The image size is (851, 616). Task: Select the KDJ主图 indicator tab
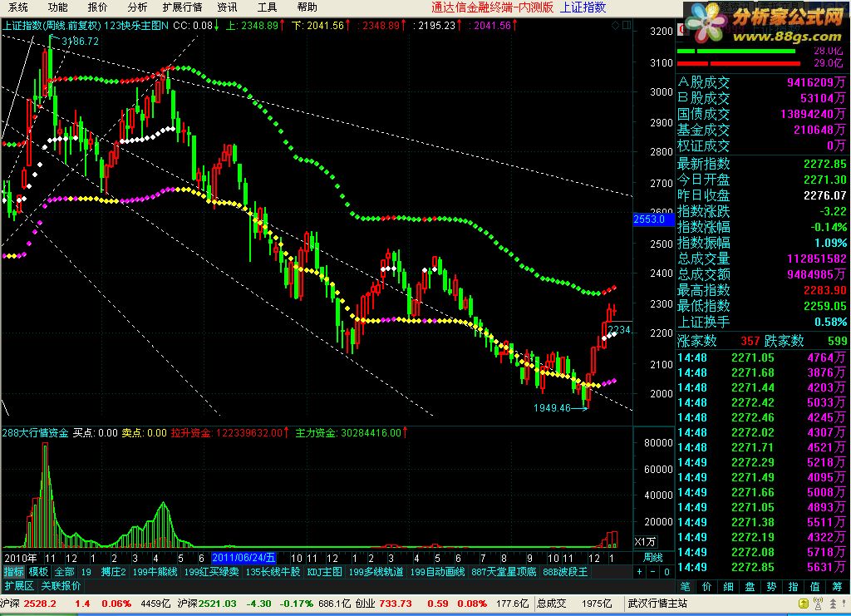(325, 571)
